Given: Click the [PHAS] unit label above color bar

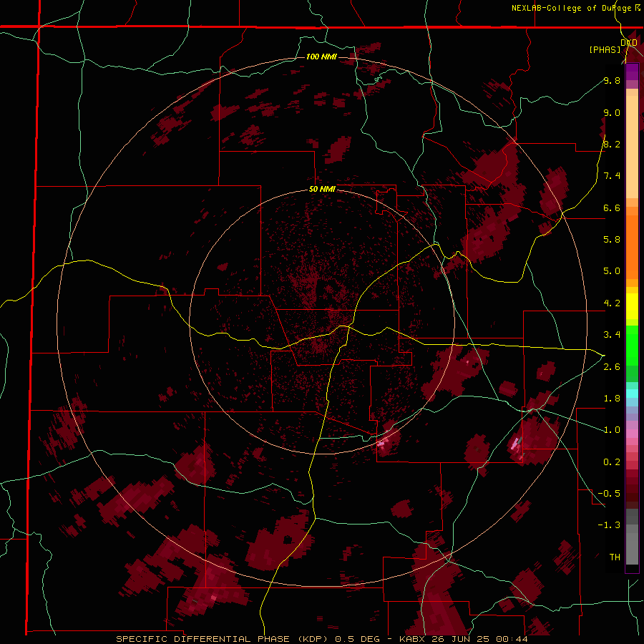Looking at the screenshot, I should coord(605,49).
